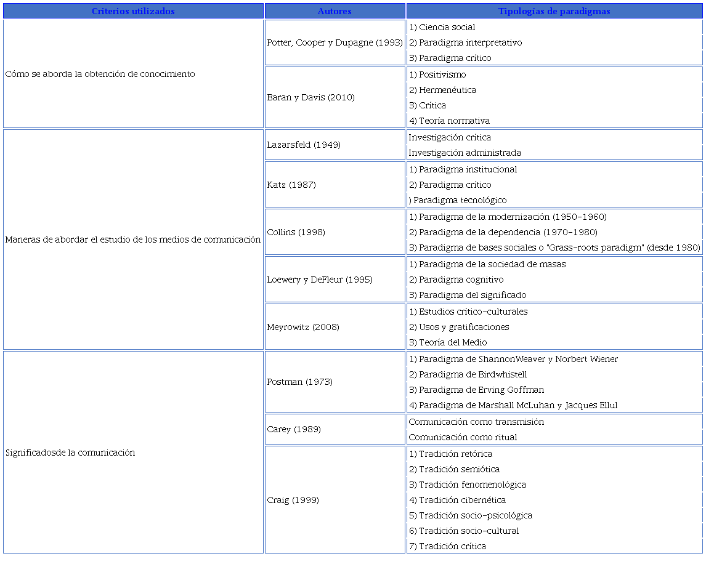Click the 'Craig (1999)' author cell
Image resolution: width=706 pixels, height=588 pixels.
coord(293,500)
